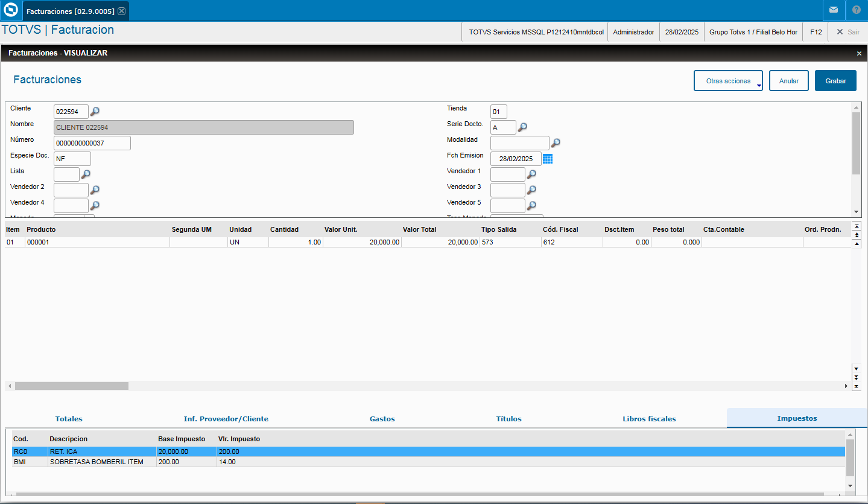Viewport: 868px width, 504px height.
Task: Click the items grid single up arrow
Action: (857, 244)
